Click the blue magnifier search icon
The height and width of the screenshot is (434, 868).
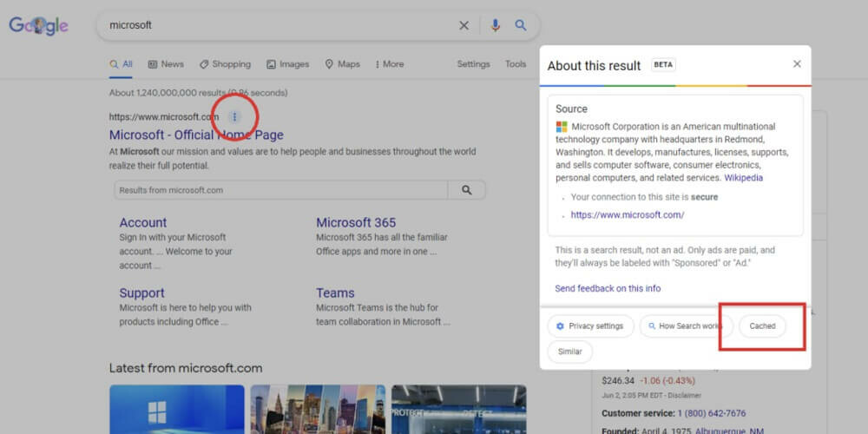coord(520,25)
